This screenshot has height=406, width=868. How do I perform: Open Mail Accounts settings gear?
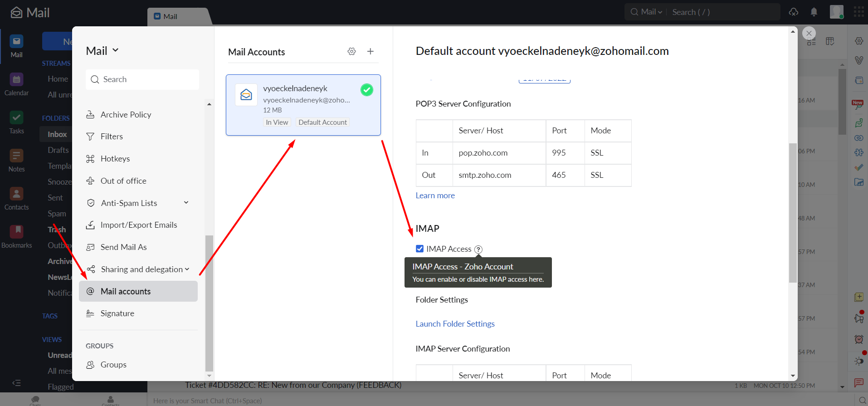pos(351,51)
